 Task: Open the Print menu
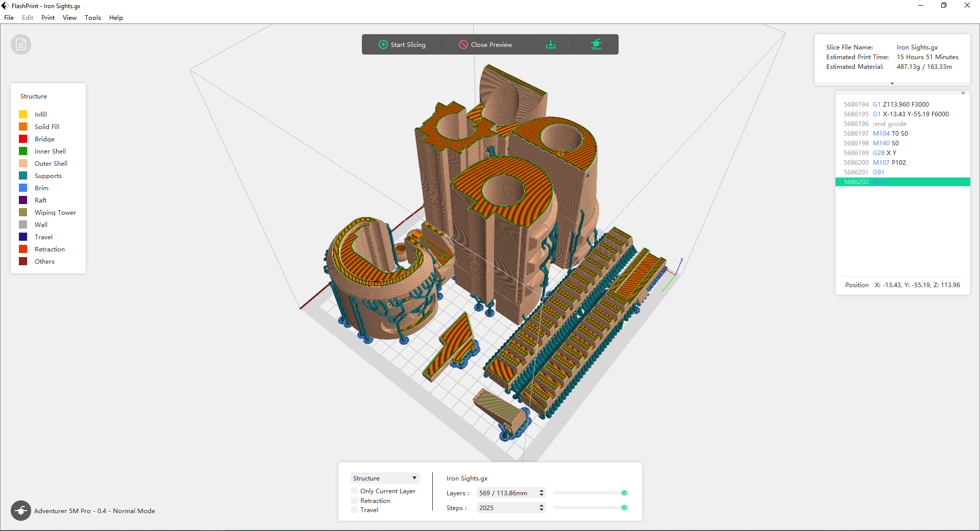pos(48,18)
